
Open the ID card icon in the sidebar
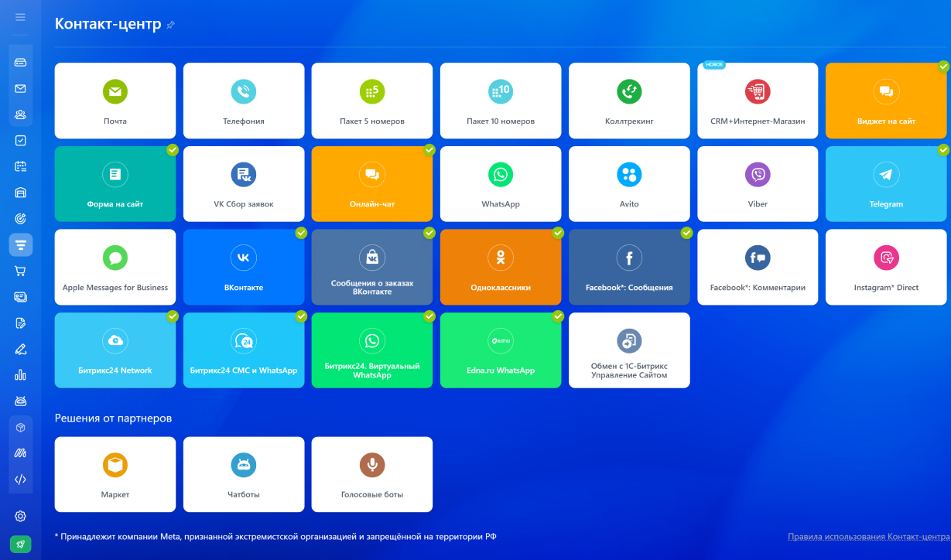coord(20,296)
